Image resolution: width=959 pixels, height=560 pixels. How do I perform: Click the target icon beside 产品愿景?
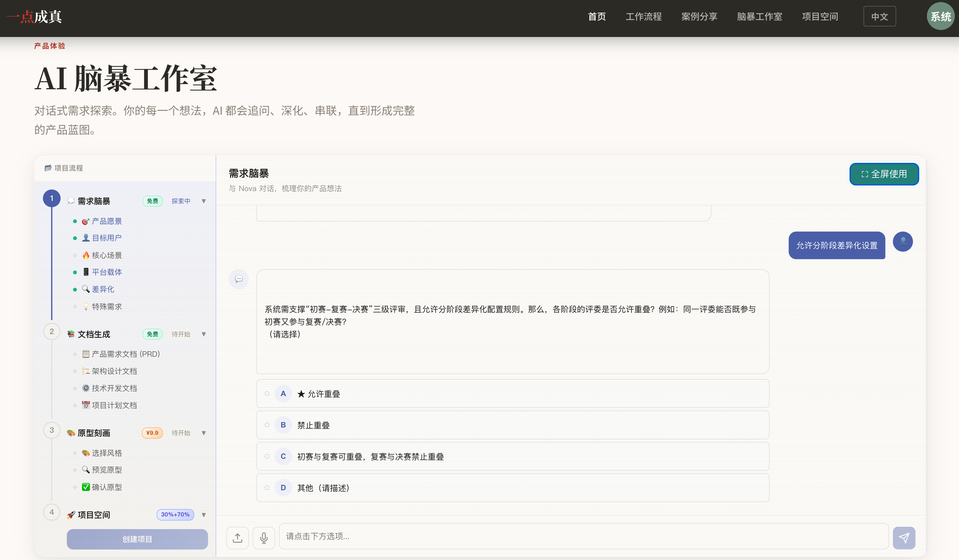[x=86, y=221]
